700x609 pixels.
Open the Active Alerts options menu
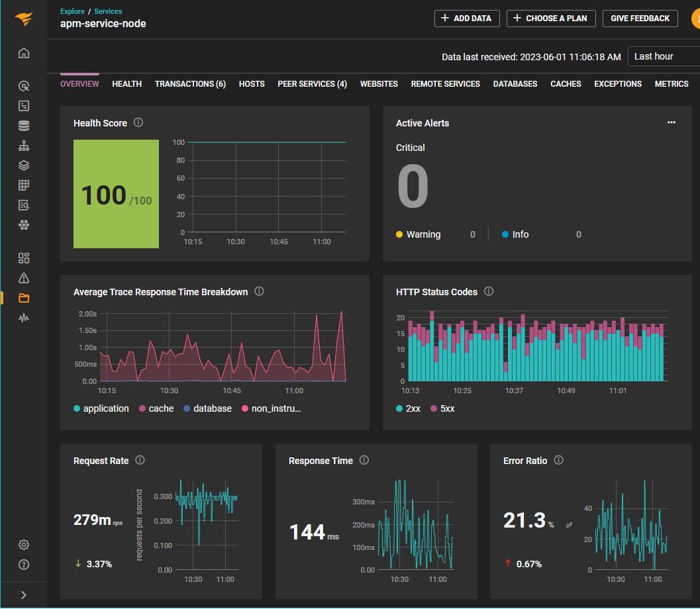pos(672,122)
